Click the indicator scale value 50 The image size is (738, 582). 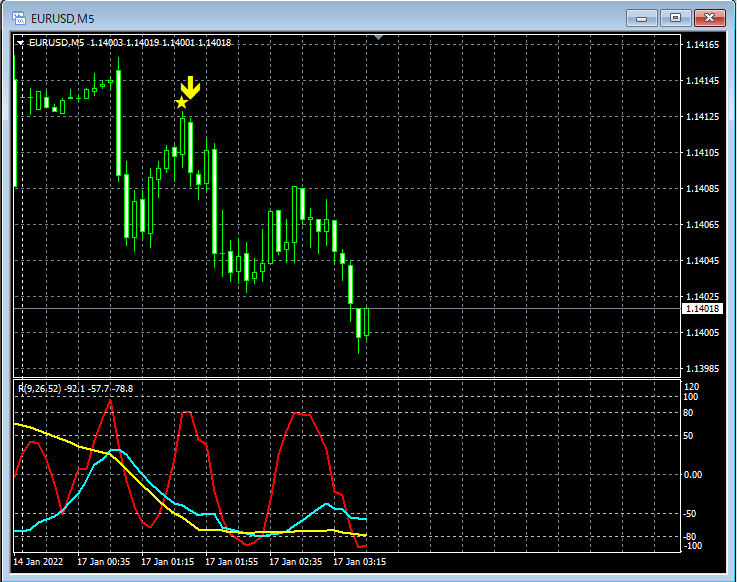tap(688, 436)
